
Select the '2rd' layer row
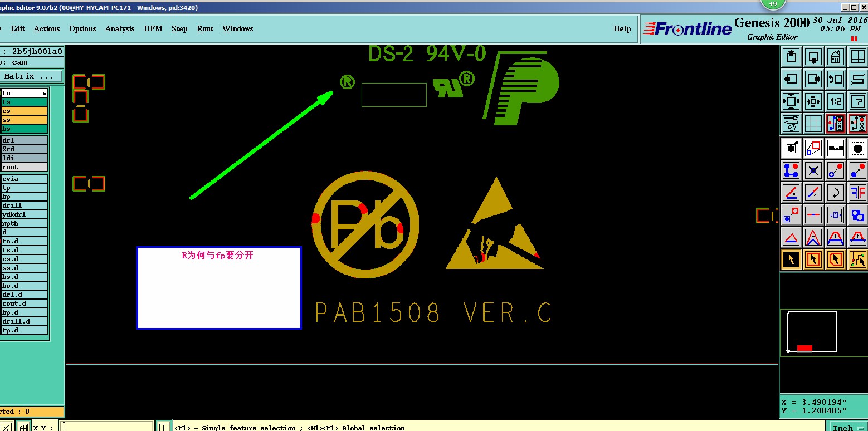[24, 149]
